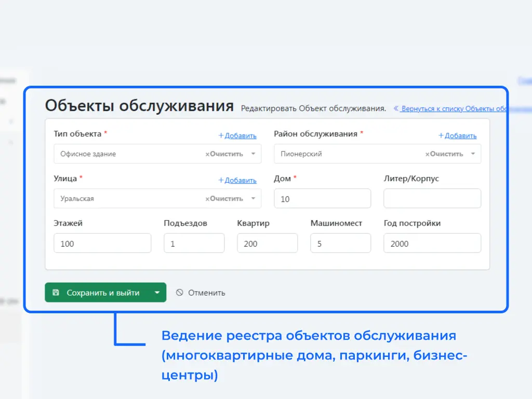The height and width of the screenshot is (399, 532).
Task: Click the cancel circle icon beside Отменить
Action: coord(180,292)
